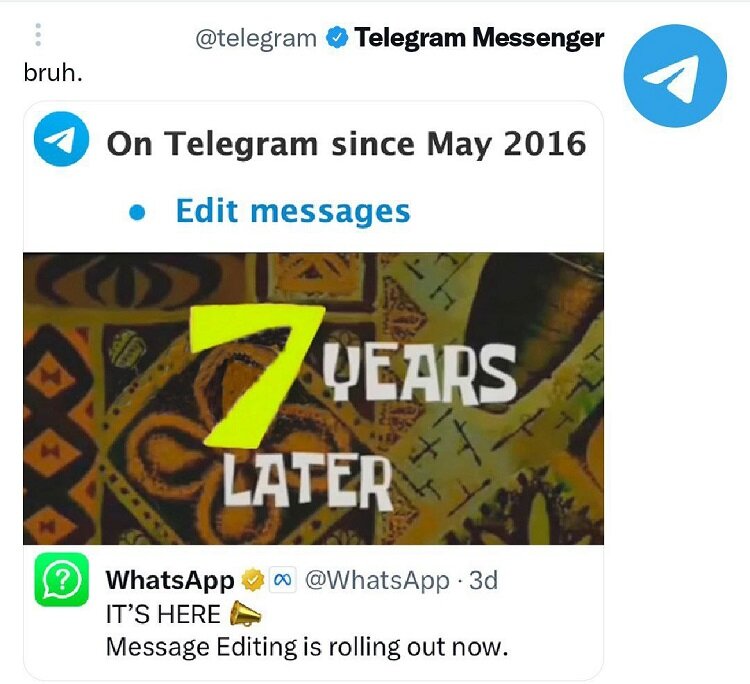Click the 'Edit messages' bullet text
The width and height of the screenshot is (750, 684).
point(293,211)
